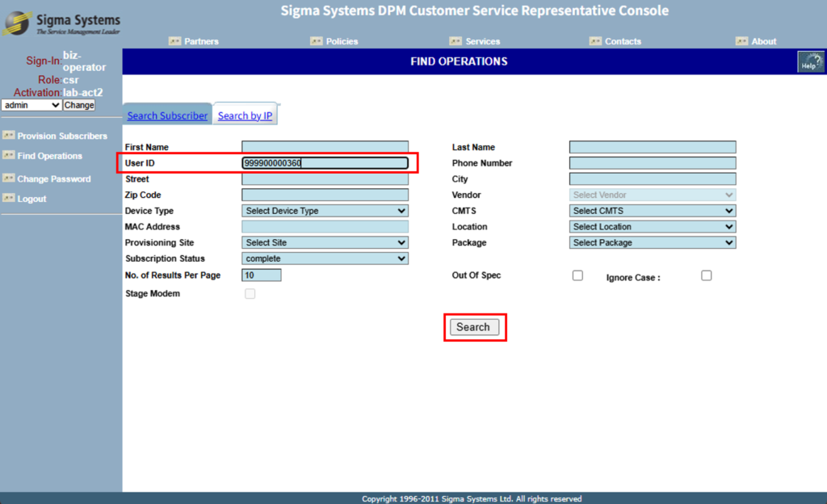Click icon beside Find Operations
This screenshot has width=827, height=504.
coord(9,155)
